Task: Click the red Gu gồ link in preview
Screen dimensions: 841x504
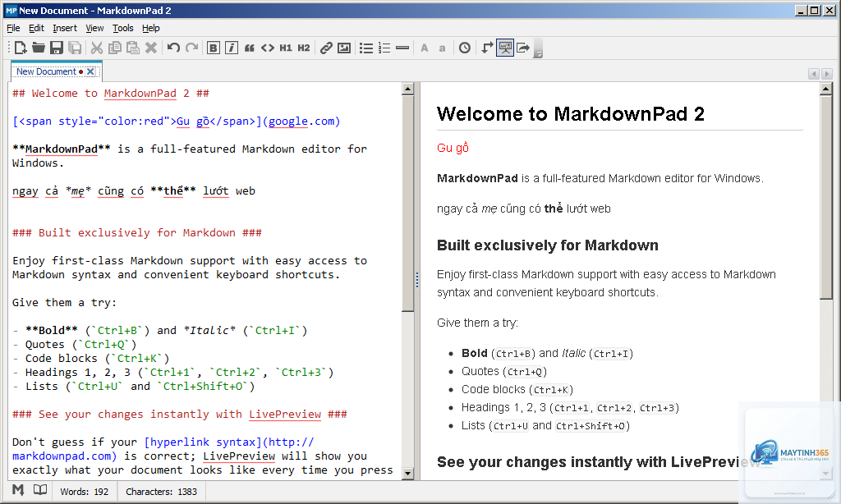Action: click(x=453, y=148)
